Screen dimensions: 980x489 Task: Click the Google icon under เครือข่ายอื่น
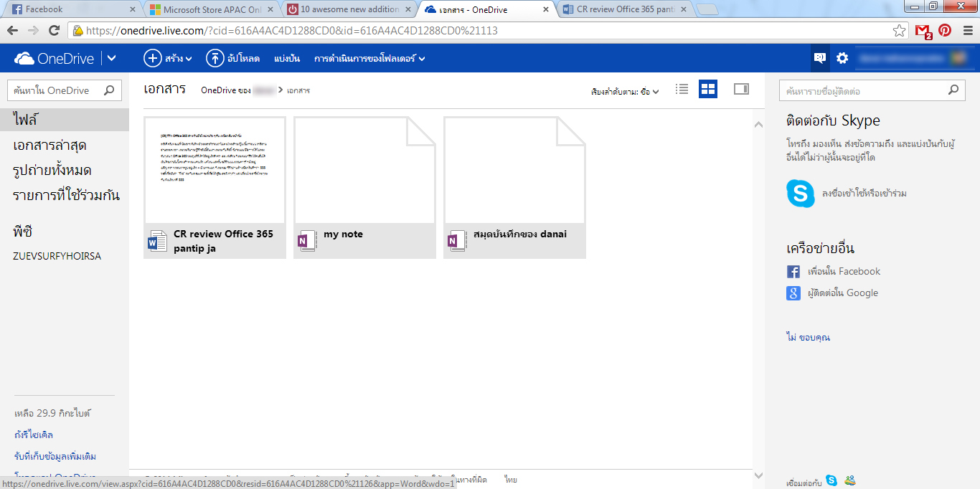pos(793,293)
